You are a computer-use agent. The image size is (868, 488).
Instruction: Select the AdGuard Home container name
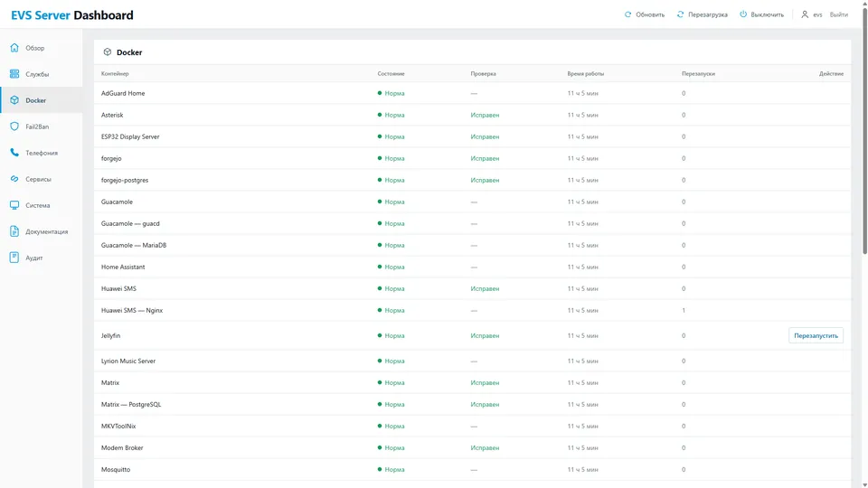pos(123,93)
